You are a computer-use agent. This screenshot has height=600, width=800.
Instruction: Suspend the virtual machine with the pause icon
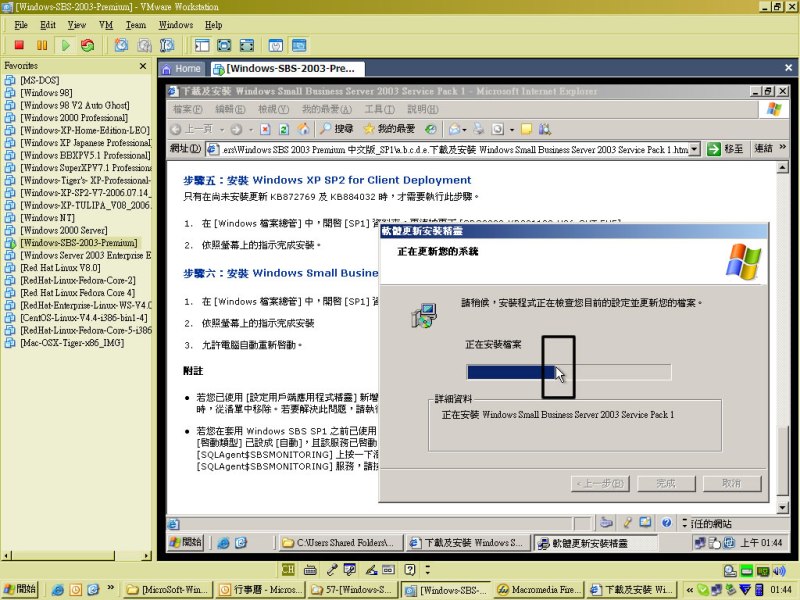pyautogui.click(x=42, y=45)
